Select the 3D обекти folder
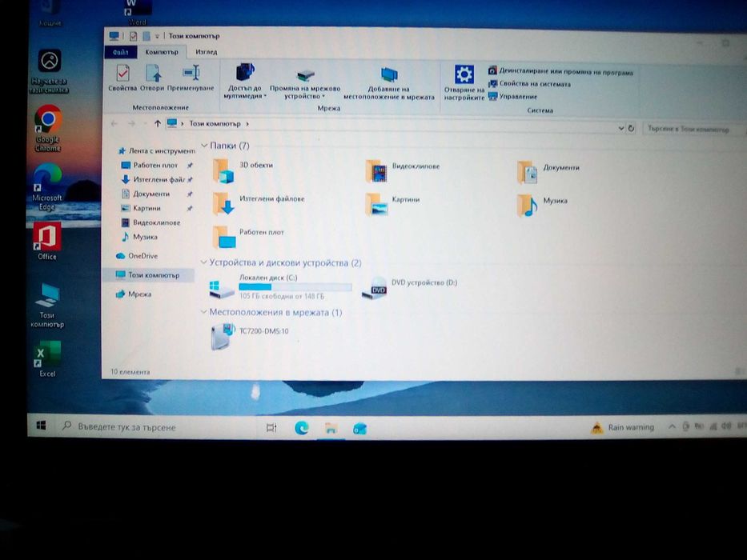The height and width of the screenshot is (560, 747). [243, 170]
